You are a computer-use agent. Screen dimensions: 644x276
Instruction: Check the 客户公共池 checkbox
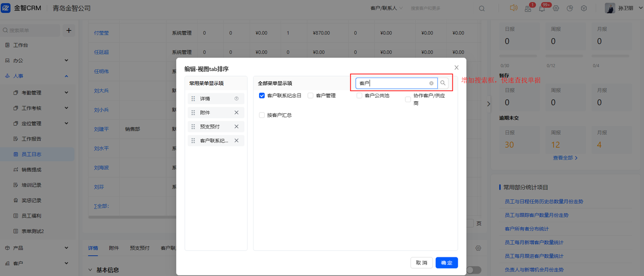(359, 95)
